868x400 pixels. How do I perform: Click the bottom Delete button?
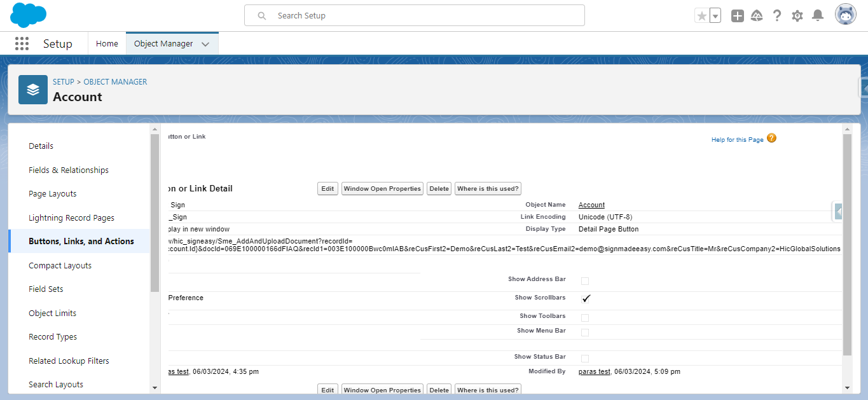[439, 389]
